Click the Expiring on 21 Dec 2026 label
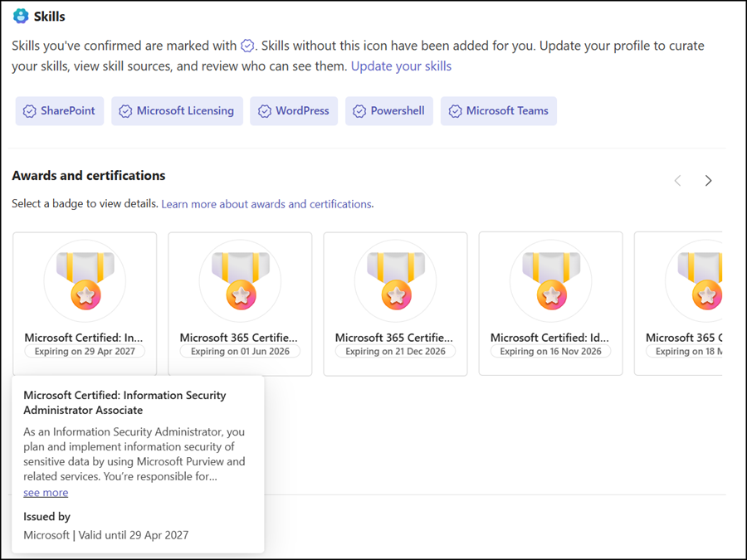 click(395, 352)
